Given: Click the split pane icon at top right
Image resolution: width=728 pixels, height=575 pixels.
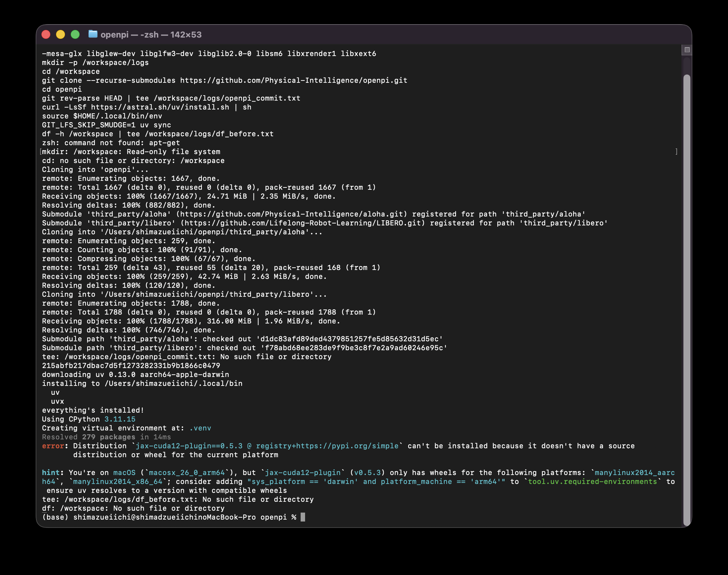Looking at the screenshot, I should click(687, 50).
